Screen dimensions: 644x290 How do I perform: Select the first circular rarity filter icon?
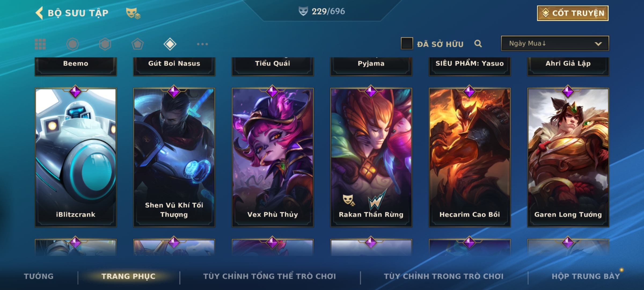point(72,44)
